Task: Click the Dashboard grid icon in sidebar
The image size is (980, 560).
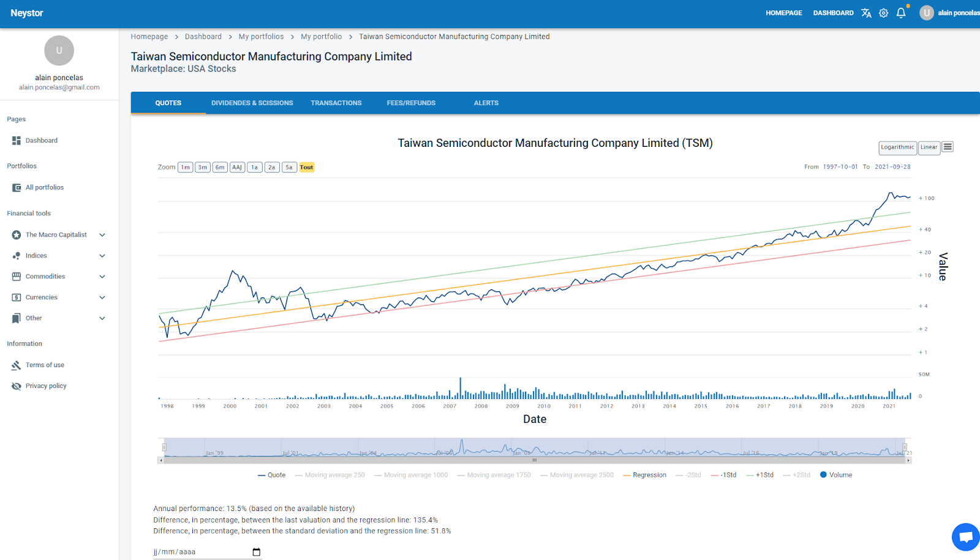Action: tap(17, 141)
